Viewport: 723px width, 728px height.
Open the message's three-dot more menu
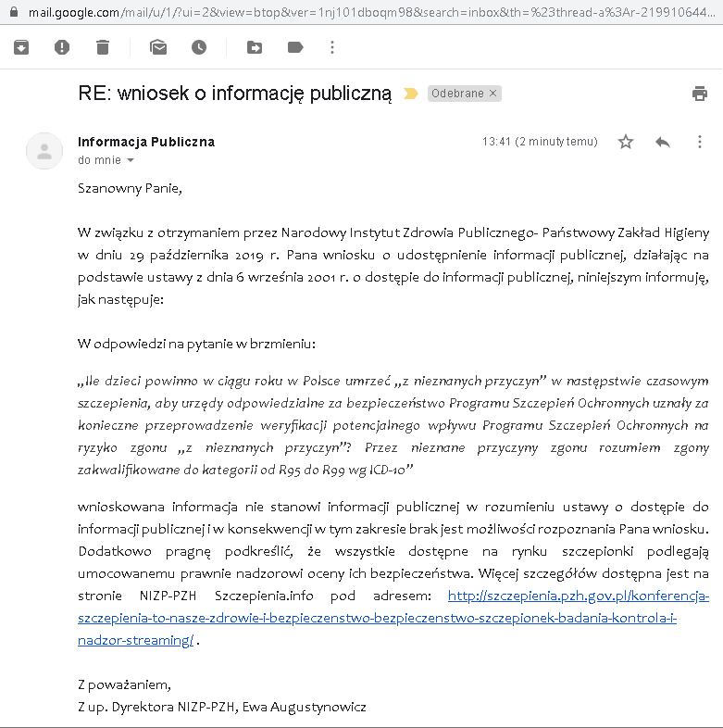pyautogui.click(x=700, y=142)
